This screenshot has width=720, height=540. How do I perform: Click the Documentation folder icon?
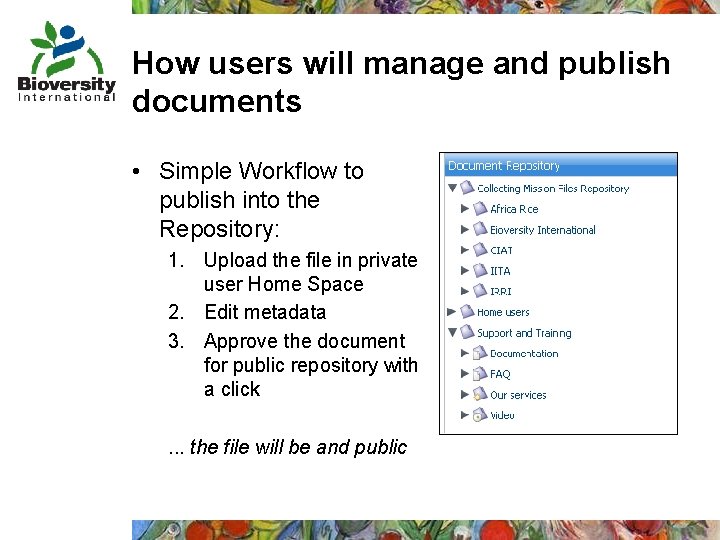point(480,353)
